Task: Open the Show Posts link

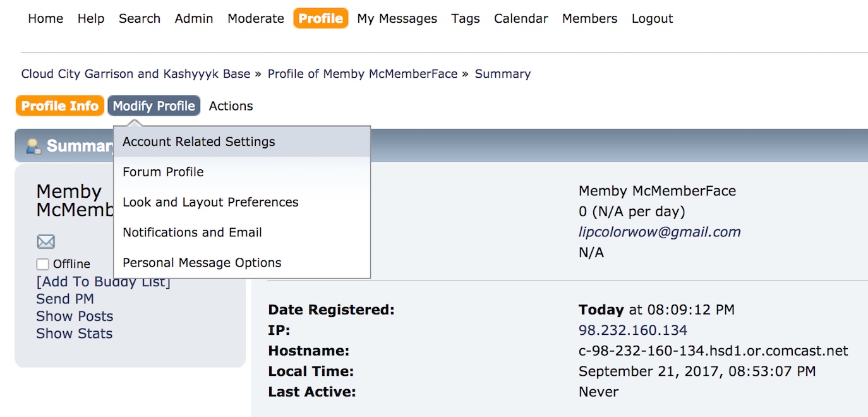Action: 75,316
